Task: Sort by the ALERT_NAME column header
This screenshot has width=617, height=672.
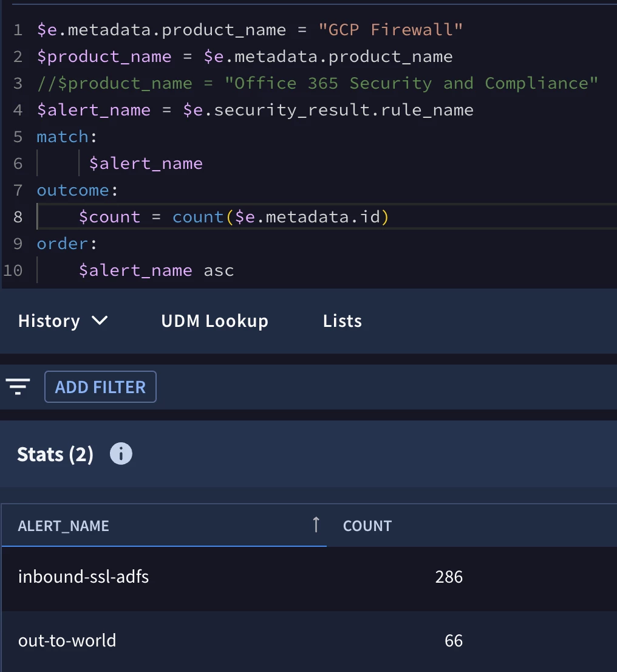Action: (63, 526)
